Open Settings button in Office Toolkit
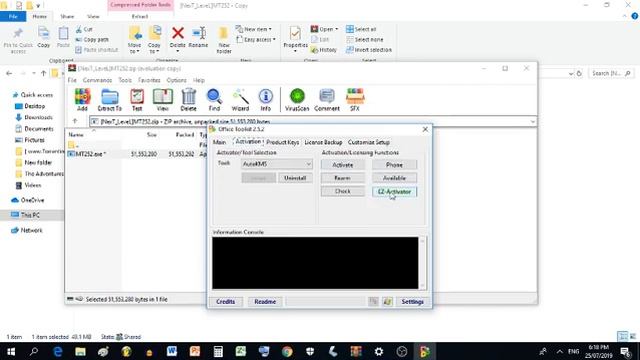The height and width of the screenshot is (360, 640). point(412,302)
